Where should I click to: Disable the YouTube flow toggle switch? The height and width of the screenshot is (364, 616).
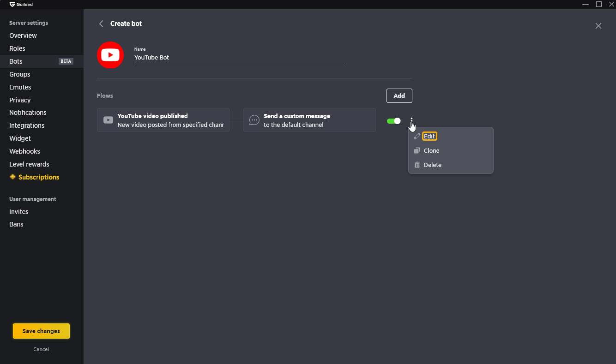394,121
